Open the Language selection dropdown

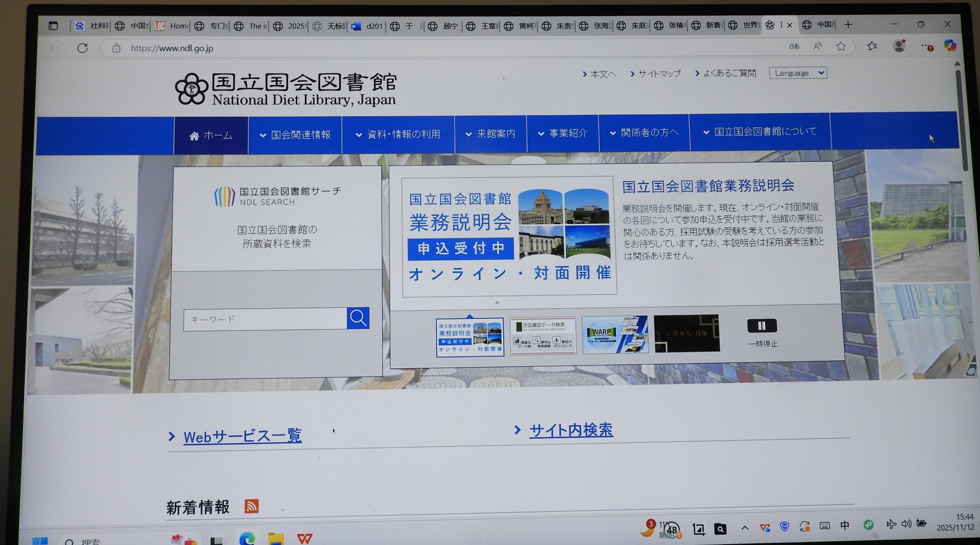[798, 73]
